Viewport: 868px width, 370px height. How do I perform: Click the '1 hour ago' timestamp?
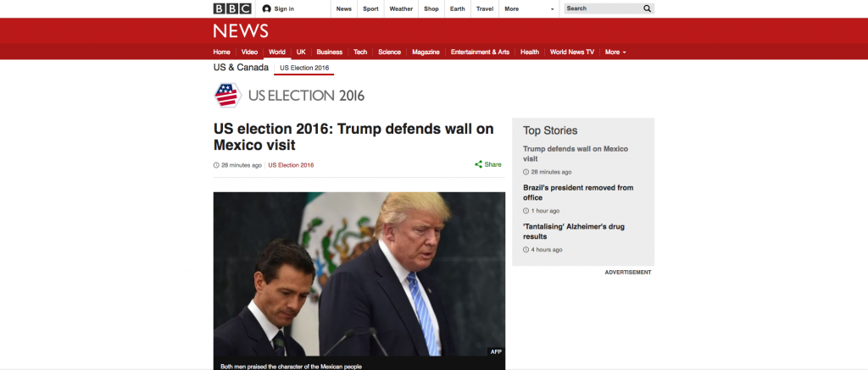click(x=545, y=211)
